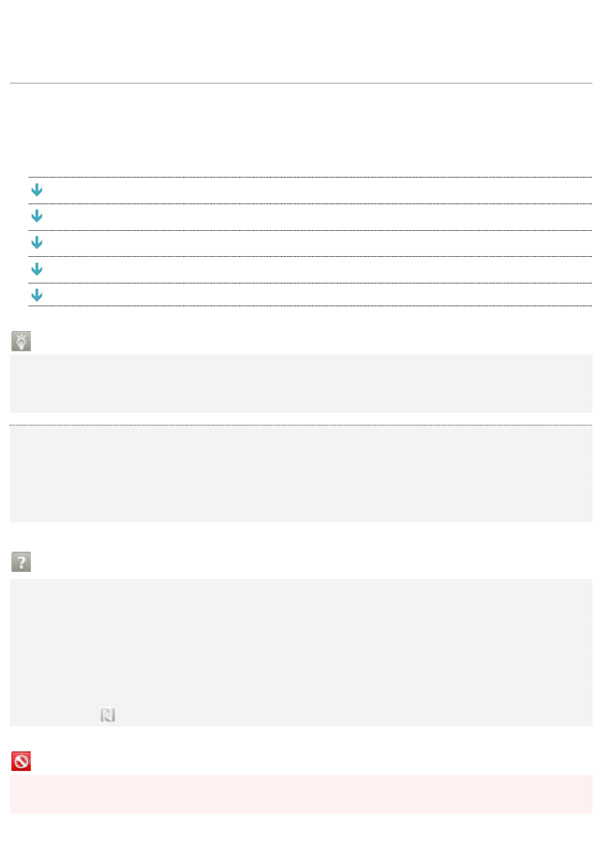
Task: Select the first gray box below lightbulb
Action: [x=301, y=384]
